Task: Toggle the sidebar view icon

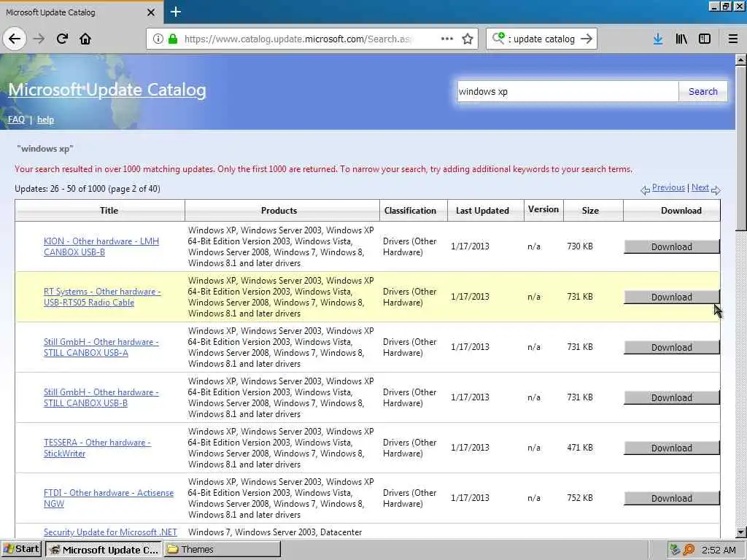Action: pyautogui.click(x=705, y=39)
